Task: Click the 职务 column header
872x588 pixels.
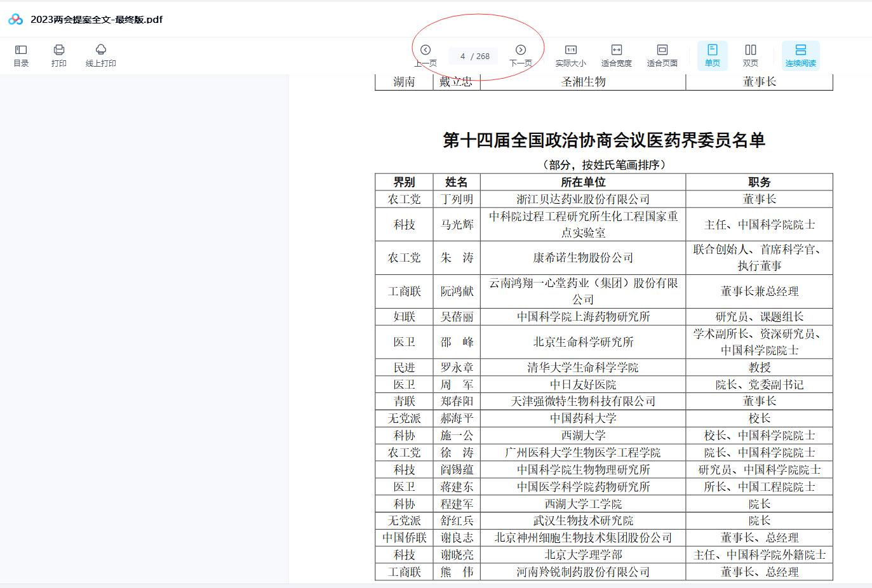Action: (x=759, y=182)
